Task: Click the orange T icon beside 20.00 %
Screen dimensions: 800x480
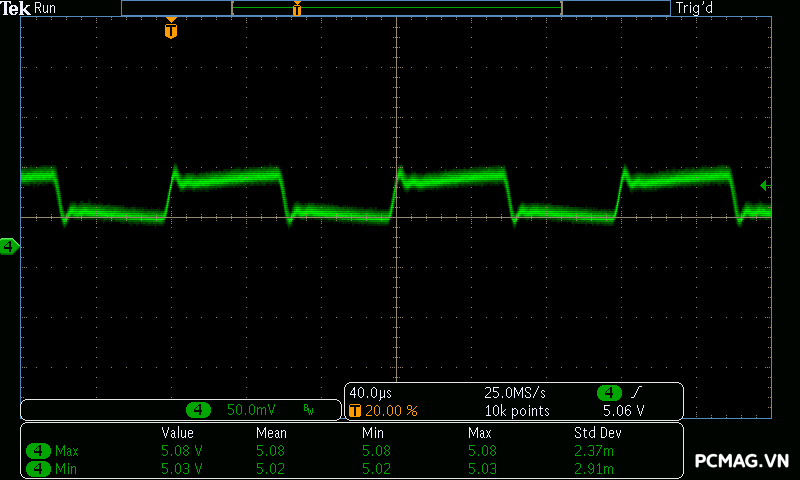Action: pyautogui.click(x=354, y=411)
